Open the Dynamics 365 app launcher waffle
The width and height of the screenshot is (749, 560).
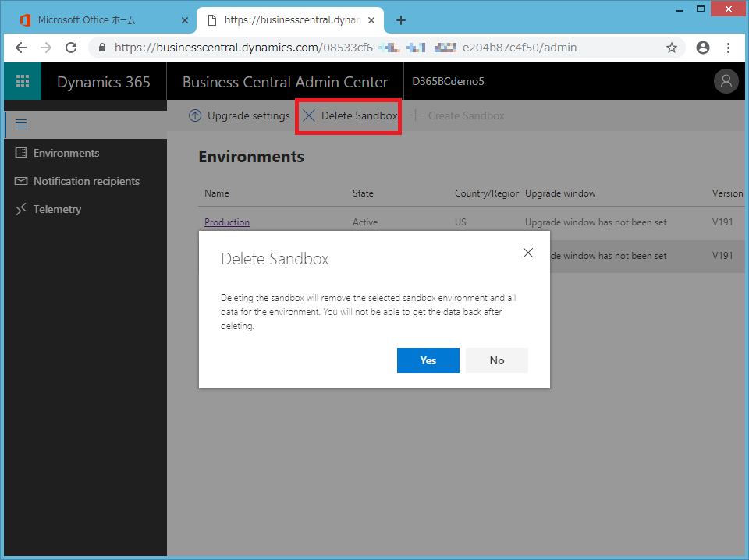click(x=23, y=81)
